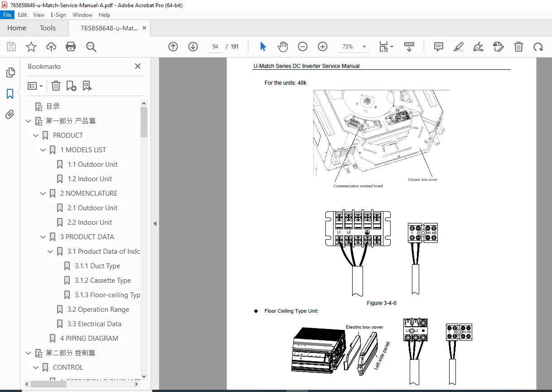552x392 pixels.
Task: Close the document tab
Action: click(145, 28)
